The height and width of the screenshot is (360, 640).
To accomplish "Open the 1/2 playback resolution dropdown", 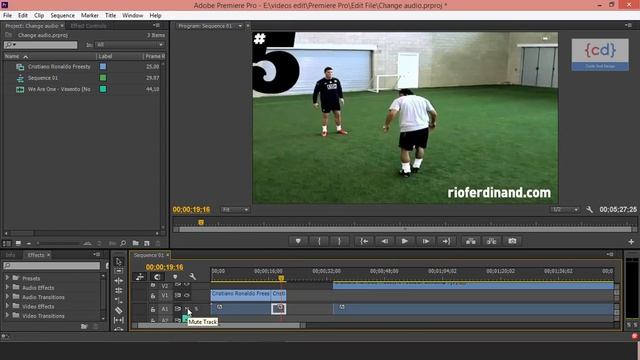I will click(564, 209).
